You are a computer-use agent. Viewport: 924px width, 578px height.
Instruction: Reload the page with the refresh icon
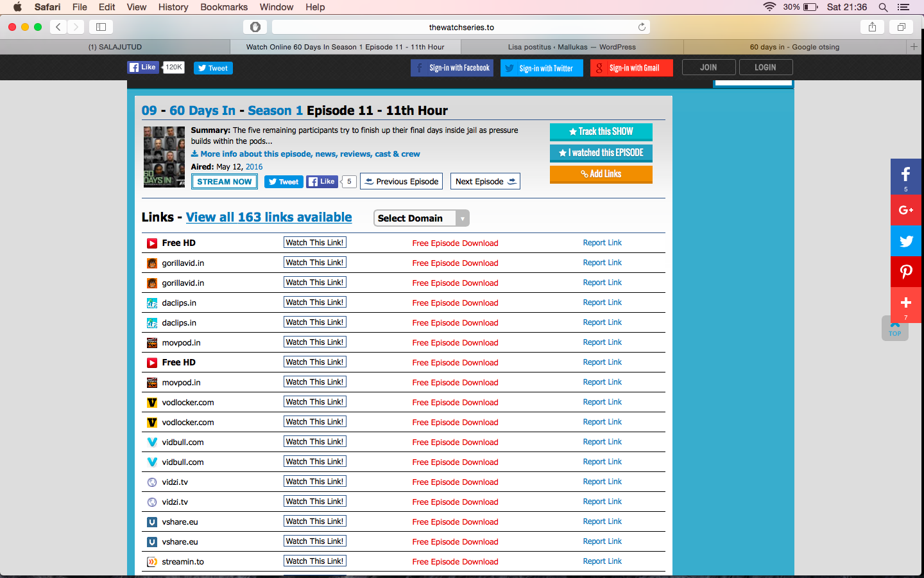click(642, 27)
